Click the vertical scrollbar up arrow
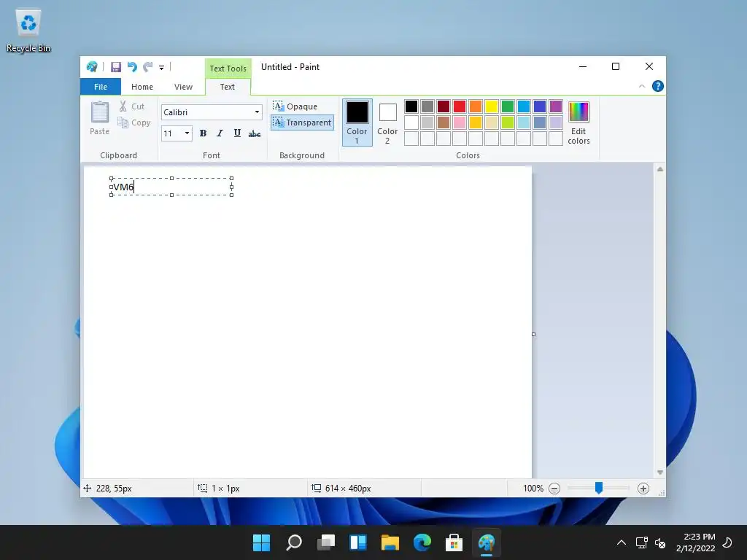The height and width of the screenshot is (560, 747). tap(659, 169)
